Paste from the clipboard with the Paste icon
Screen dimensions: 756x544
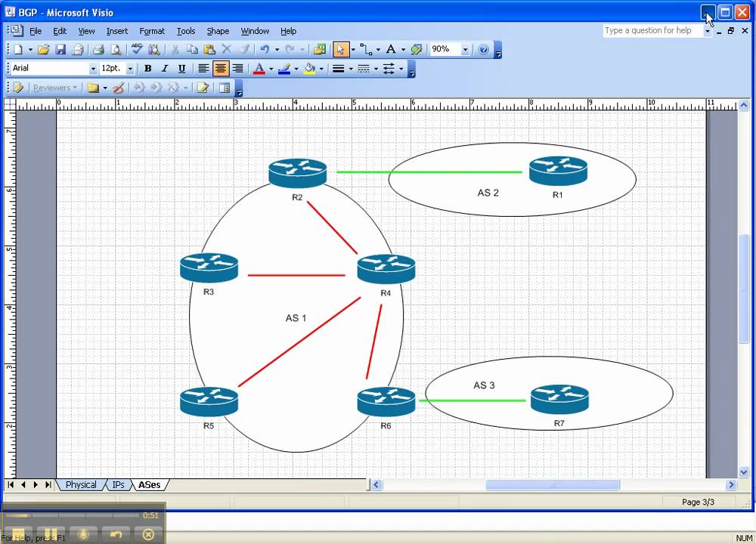tap(209, 49)
